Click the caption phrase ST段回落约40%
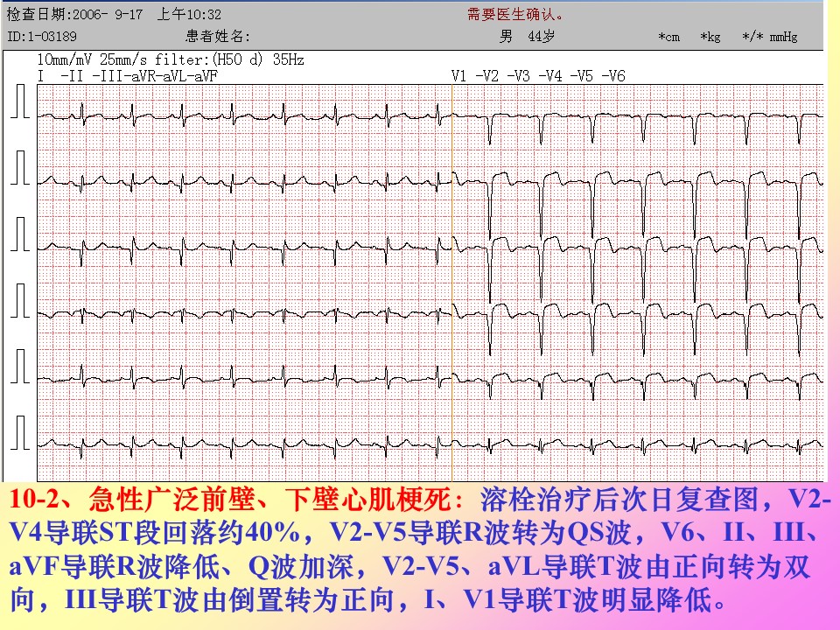840x630 pixels. coord(199,533)
